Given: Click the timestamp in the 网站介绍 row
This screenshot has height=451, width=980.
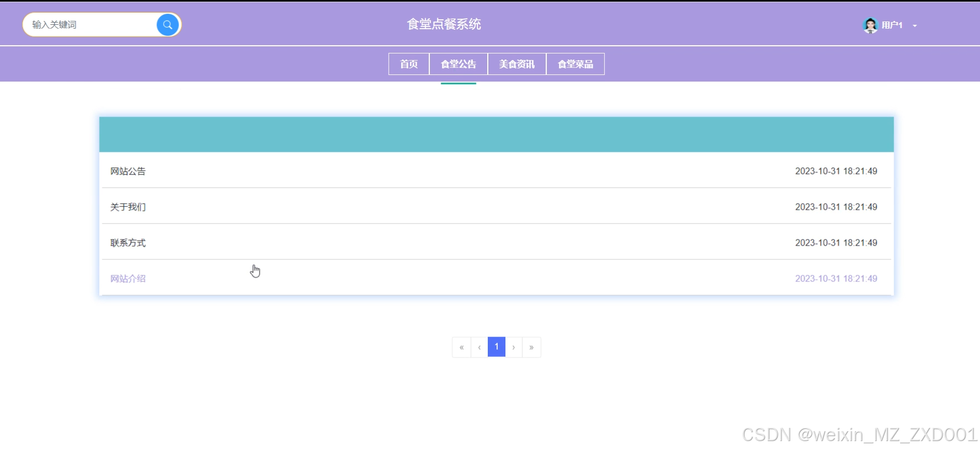Looking at the screenshot, I should [x=836, y=279].
